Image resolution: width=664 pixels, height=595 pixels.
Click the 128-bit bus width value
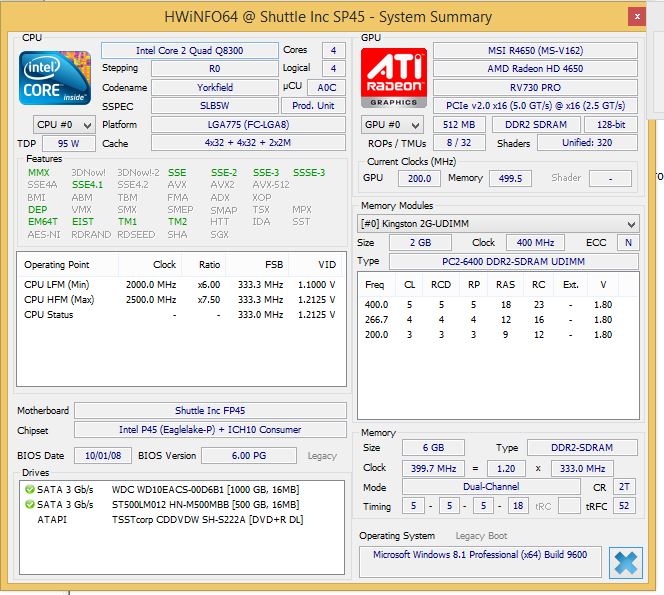click(611, 125)
